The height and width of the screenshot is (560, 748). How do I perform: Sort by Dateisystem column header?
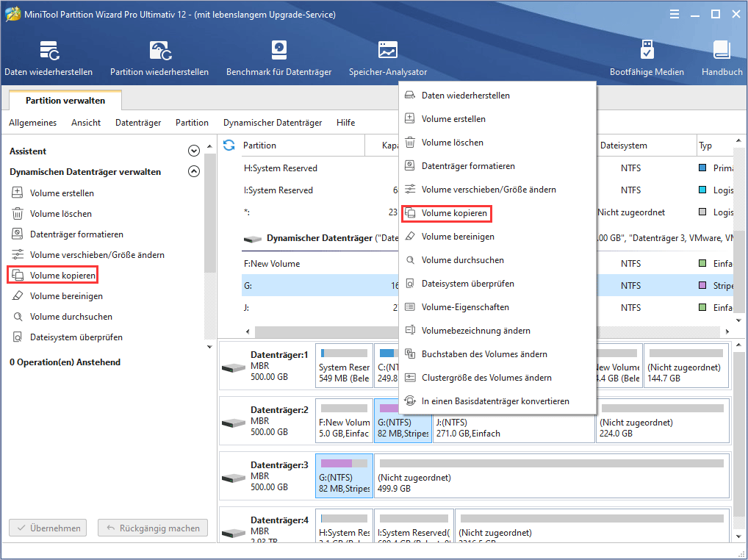646,145
